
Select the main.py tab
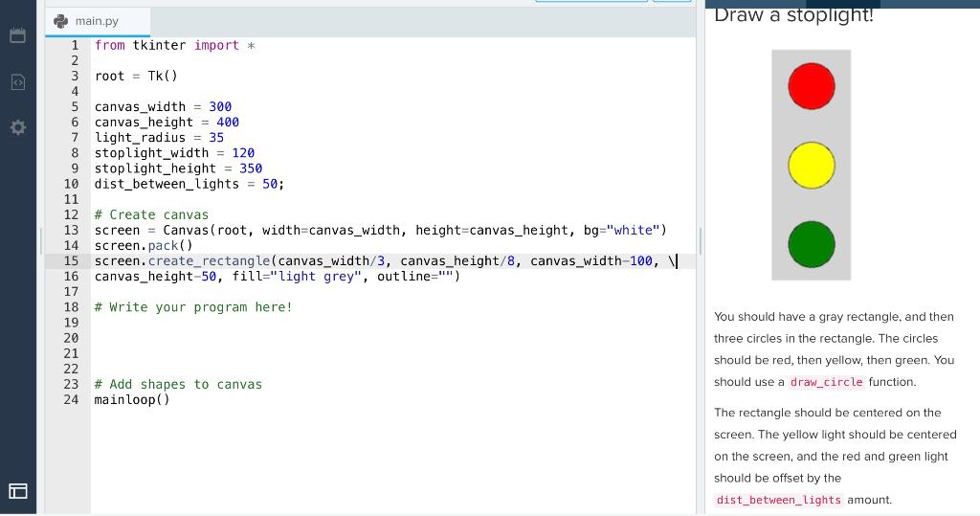tap(98, 21)
